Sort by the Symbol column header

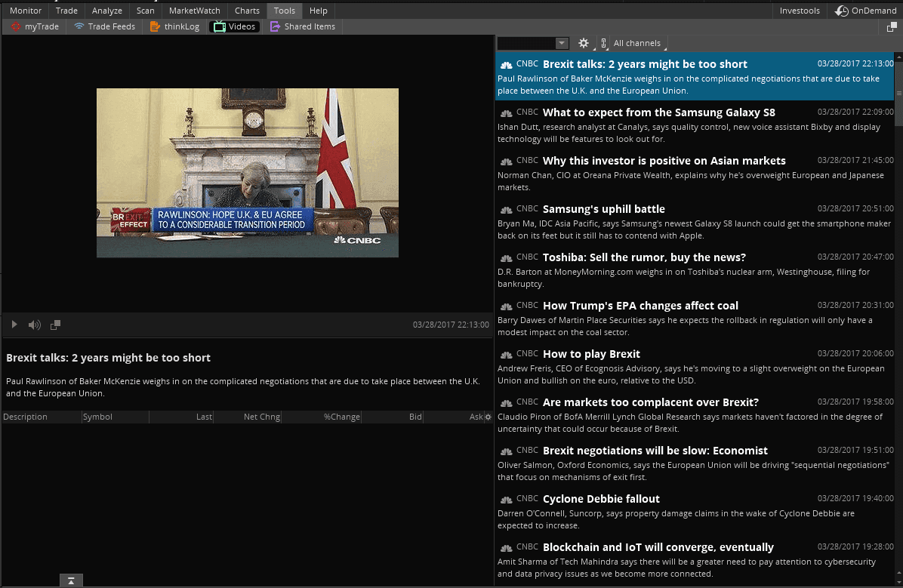click(x=116, y=417)
